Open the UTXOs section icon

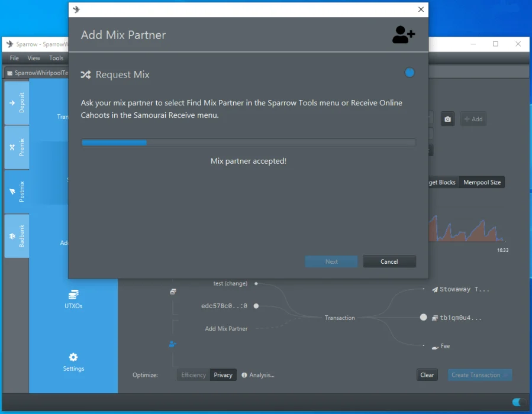click(73, 295)
